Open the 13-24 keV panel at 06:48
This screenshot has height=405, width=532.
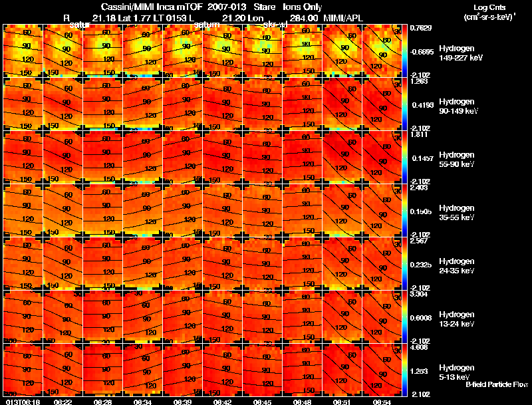point(302,317)
